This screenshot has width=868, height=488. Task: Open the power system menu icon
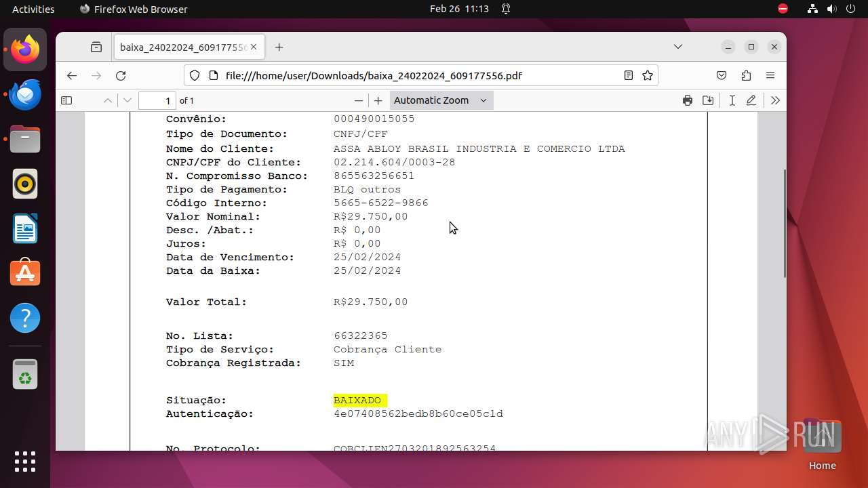click(x=851, y=9)
